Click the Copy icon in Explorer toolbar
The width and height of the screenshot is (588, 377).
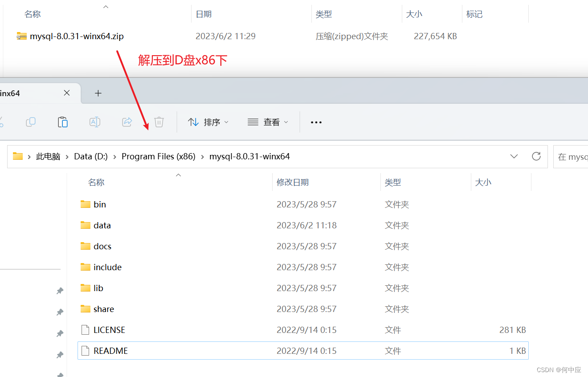pos(31,122)
